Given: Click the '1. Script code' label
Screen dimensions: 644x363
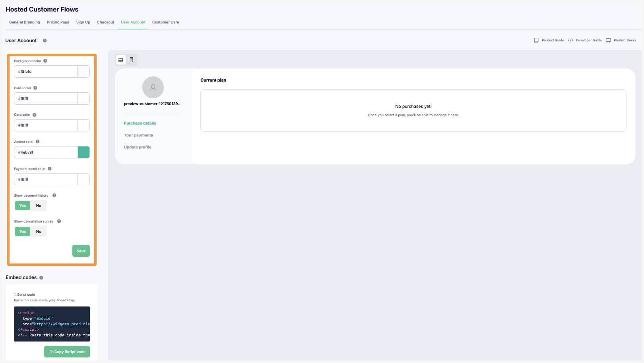Looking at the screenshot, I should (25, 295).
